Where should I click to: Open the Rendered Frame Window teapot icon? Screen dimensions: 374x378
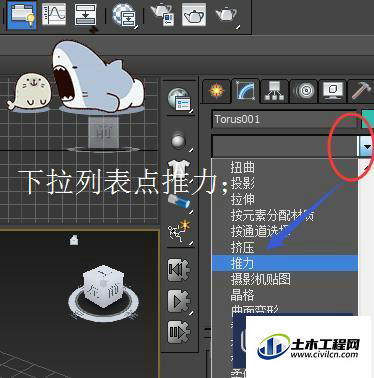[x=194, y=15]
